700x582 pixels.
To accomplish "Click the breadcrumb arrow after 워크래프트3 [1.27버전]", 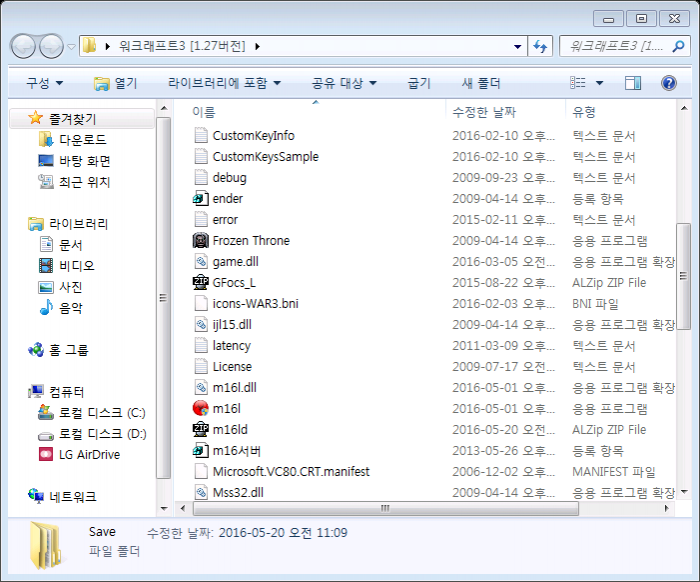I will click(x=257, y=46).
